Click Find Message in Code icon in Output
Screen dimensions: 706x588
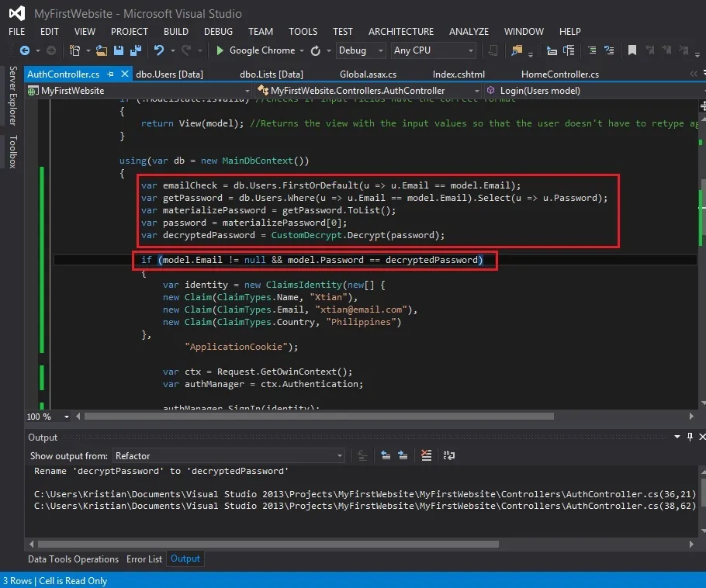(362, 455)
